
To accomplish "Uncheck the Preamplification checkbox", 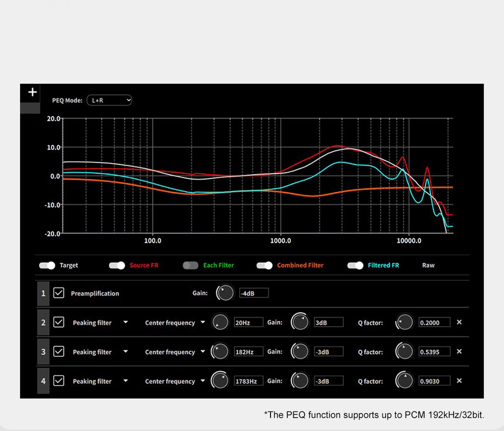I will [x=59, y=293].
